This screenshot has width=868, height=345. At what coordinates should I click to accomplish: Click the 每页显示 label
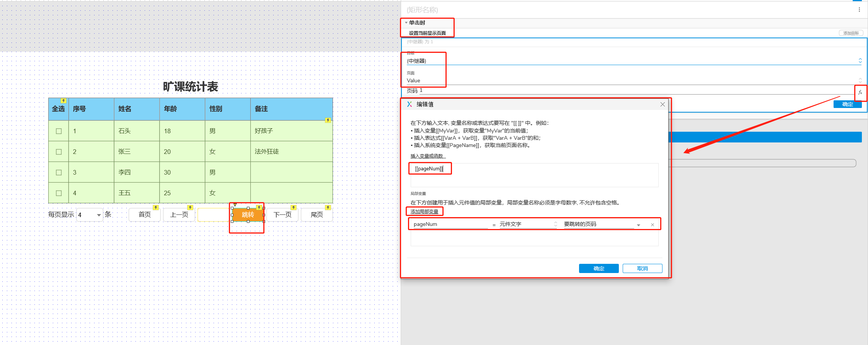pyautogui.click(x=61, y=214)
